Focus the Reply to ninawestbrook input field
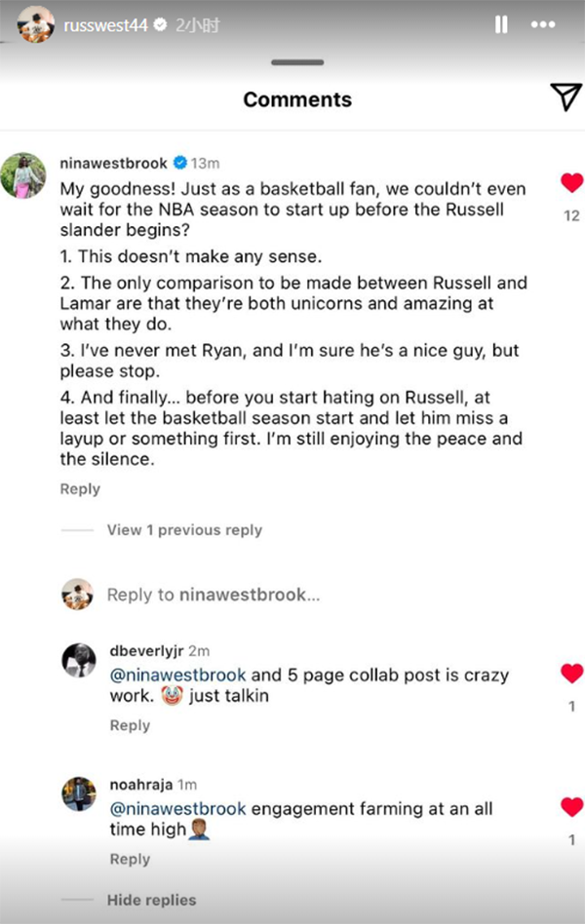The image size is (585, 924). 213,594
